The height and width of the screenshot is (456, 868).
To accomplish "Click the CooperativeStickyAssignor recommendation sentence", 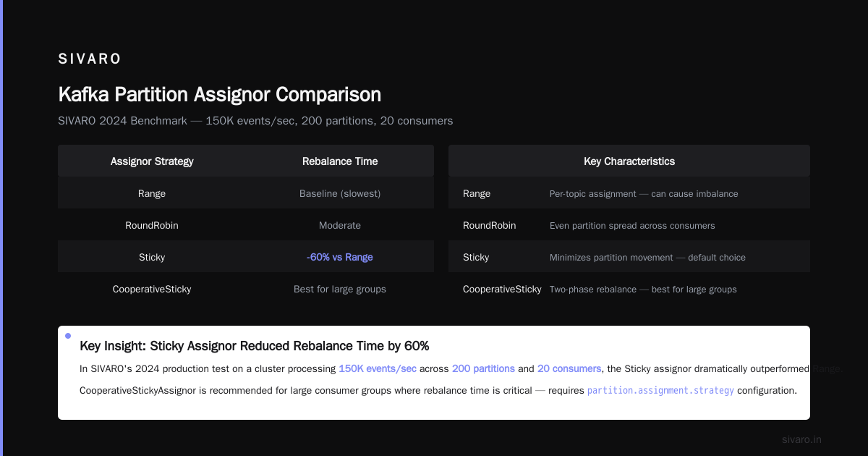I will [x=438, y=391].
